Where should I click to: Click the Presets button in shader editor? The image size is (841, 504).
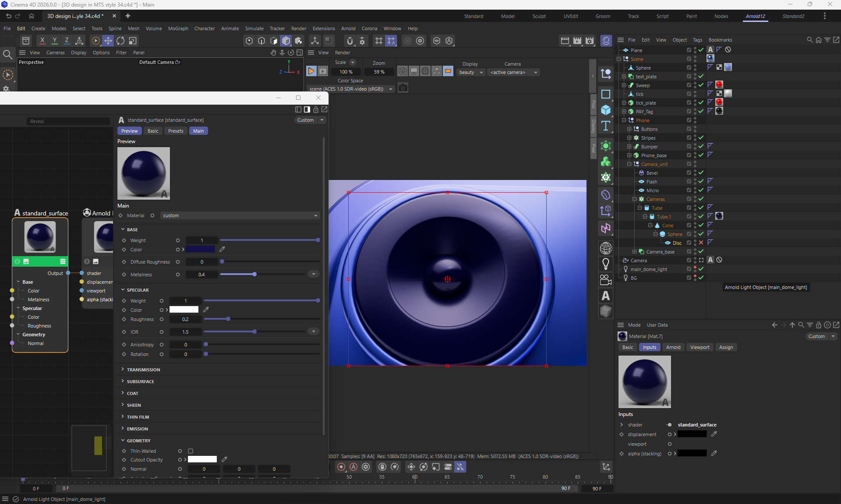[x=176, y=131]
